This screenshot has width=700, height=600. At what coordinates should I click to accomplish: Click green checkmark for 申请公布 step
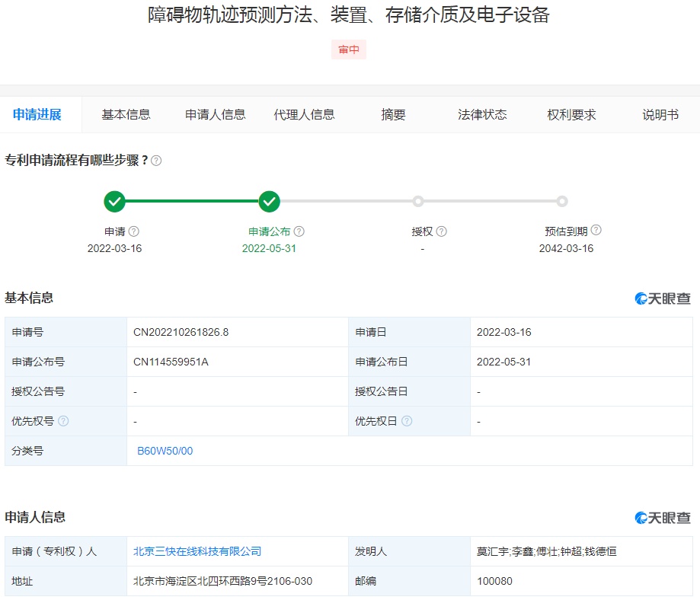[270, 202]
